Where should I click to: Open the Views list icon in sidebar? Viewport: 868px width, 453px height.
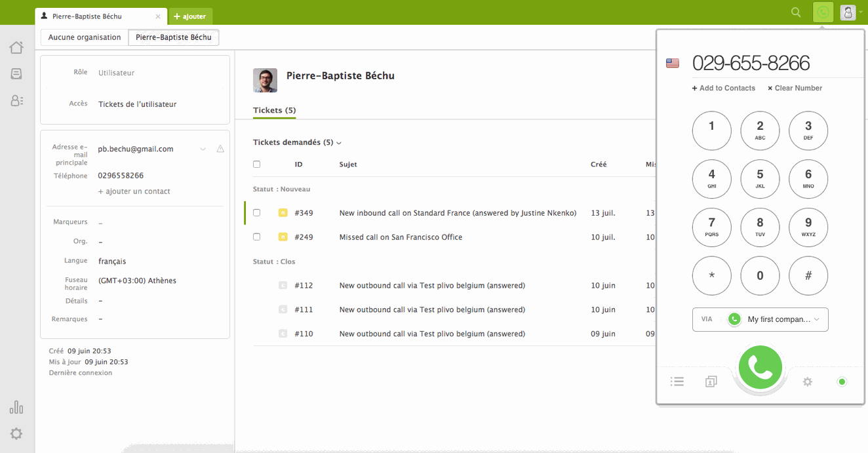pos(16,74)
